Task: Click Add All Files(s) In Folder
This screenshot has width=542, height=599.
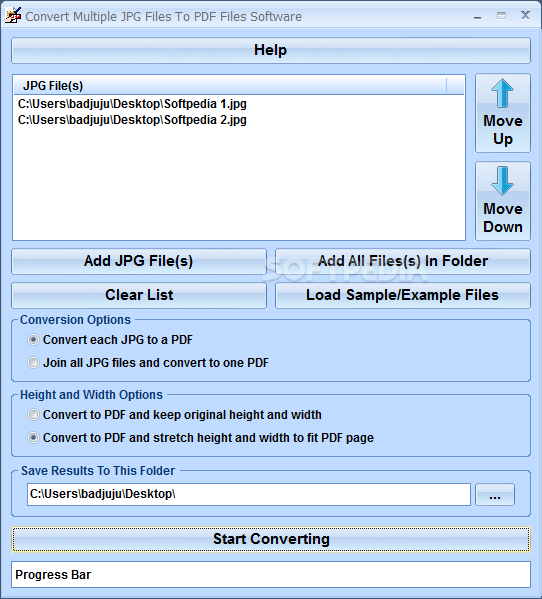Action: tap(403, 261)
